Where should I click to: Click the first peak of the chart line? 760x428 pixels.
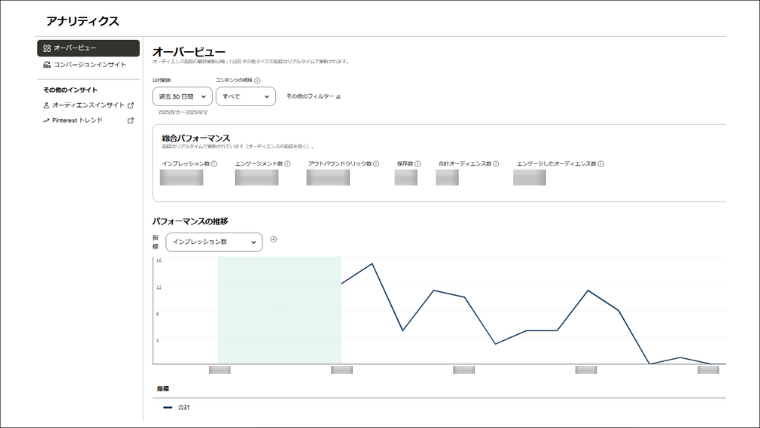(x=372, y=264)
